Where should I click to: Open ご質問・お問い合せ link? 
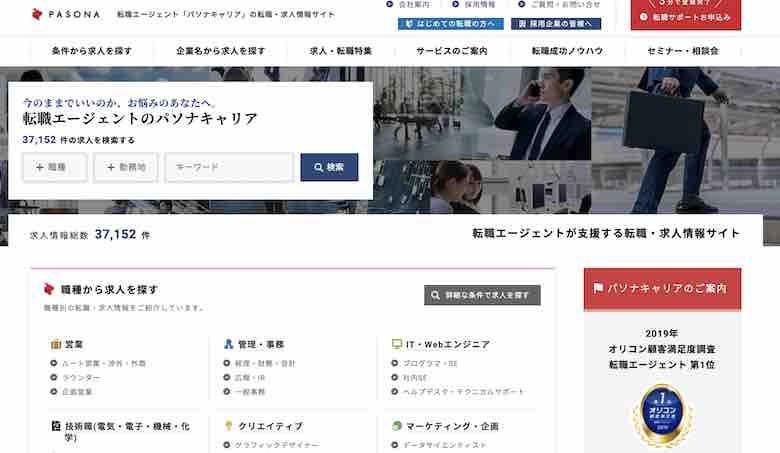point(559,4)
